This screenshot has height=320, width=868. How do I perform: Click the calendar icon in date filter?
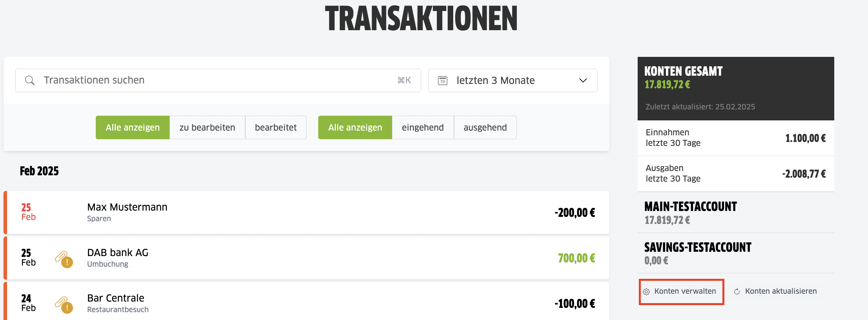(x=443, y=80)
